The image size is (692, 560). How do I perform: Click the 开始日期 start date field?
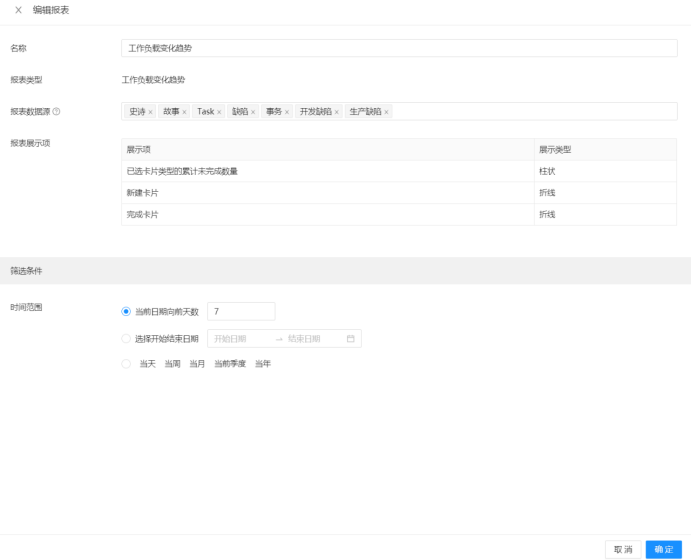pyautogui.click(x=238, y=339)
